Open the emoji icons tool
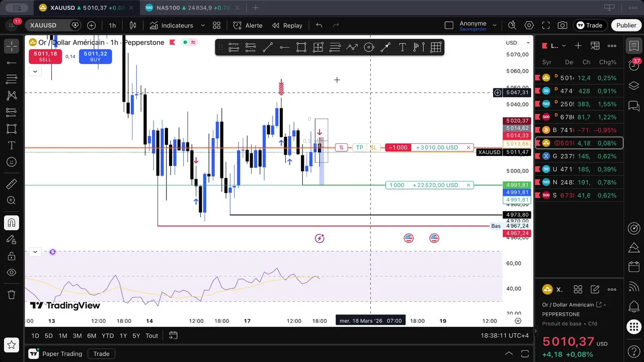The width and height of the screenshot is (644, 362). tap(11, 162)
